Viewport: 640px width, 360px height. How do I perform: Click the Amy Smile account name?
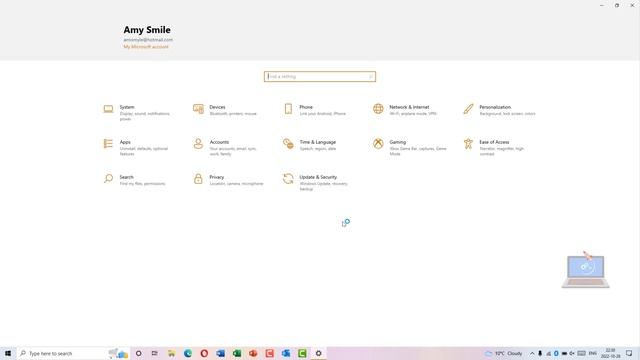click(x=147, y=30)
